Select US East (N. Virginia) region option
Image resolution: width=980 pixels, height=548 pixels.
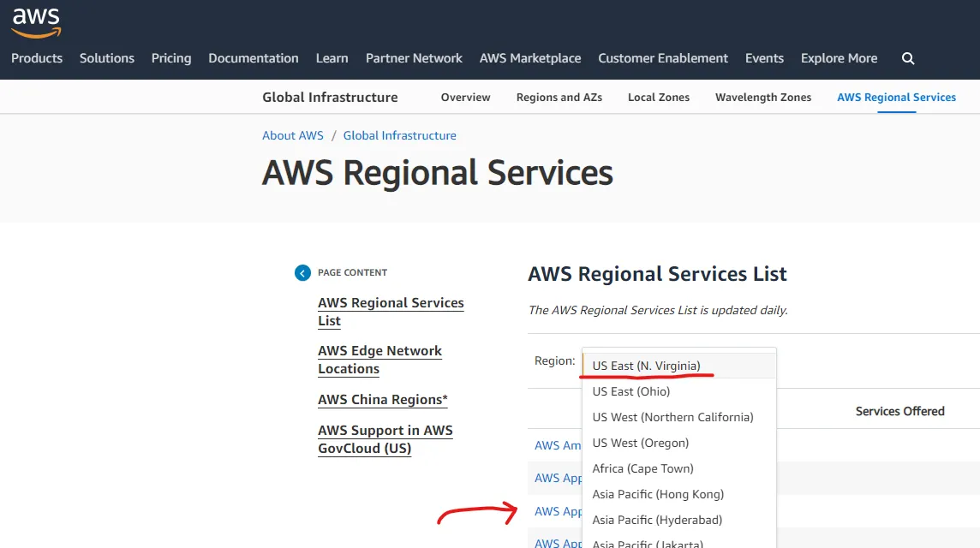pyautogui.click(x=679, y=366)
